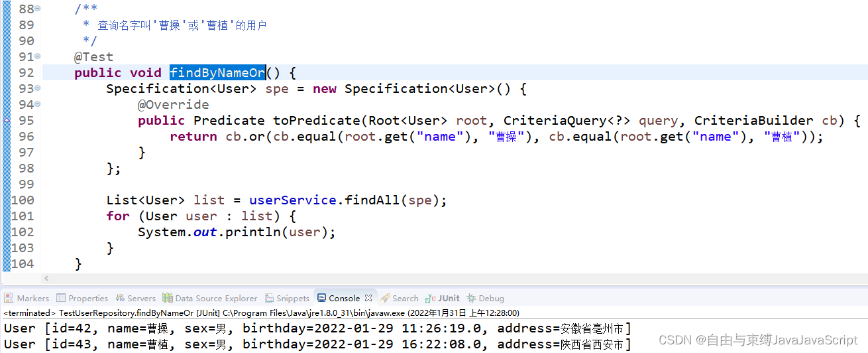
Task: Click the italic out field on line 102
Action: (205, 232)
